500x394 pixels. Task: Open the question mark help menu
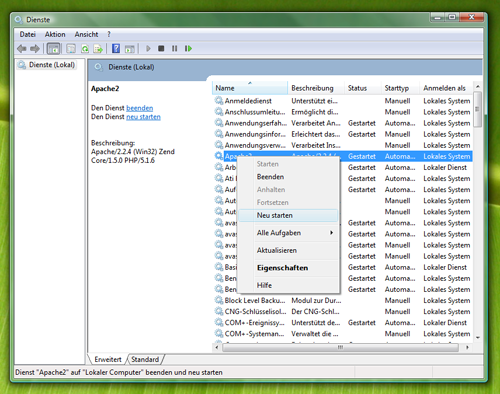pos(109,34)
